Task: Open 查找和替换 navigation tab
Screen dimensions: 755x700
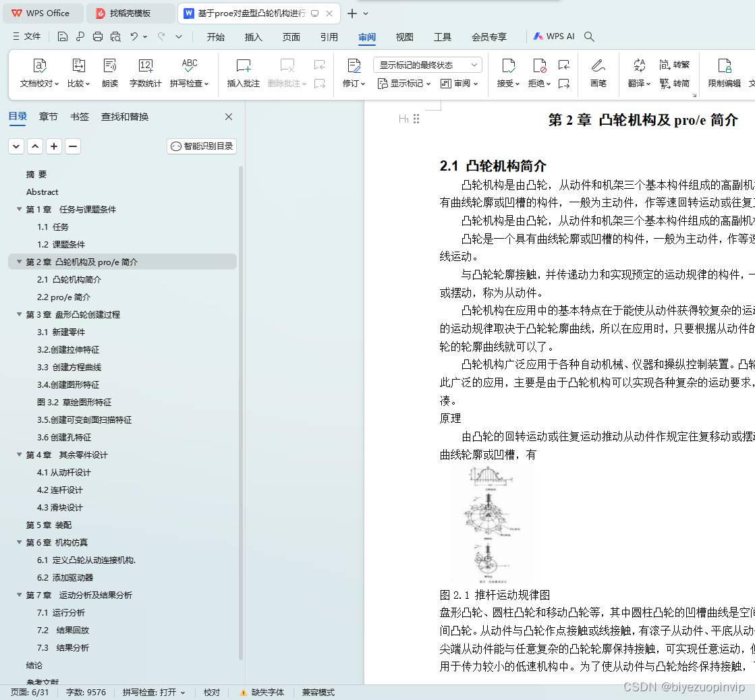Action: coord(125,117)
